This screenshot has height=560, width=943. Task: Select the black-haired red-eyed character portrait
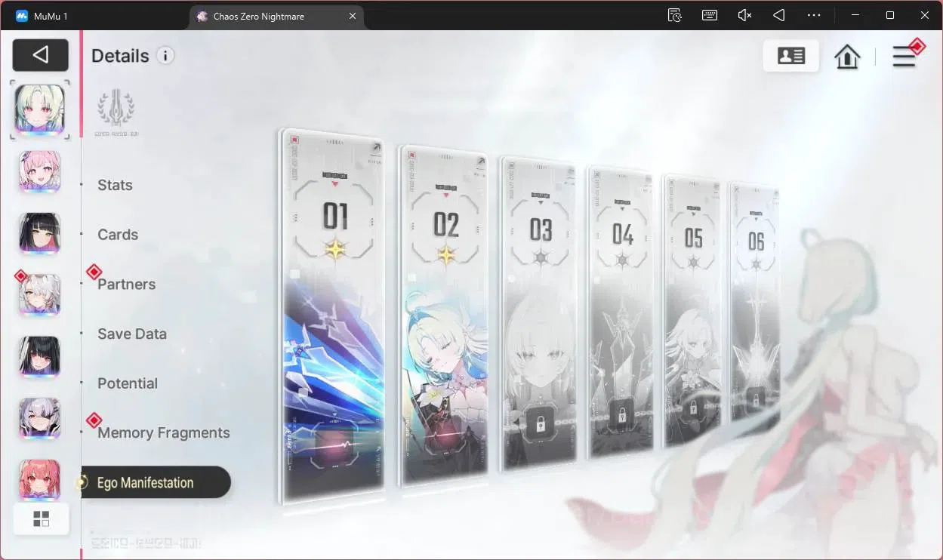(x=40, y=357)
